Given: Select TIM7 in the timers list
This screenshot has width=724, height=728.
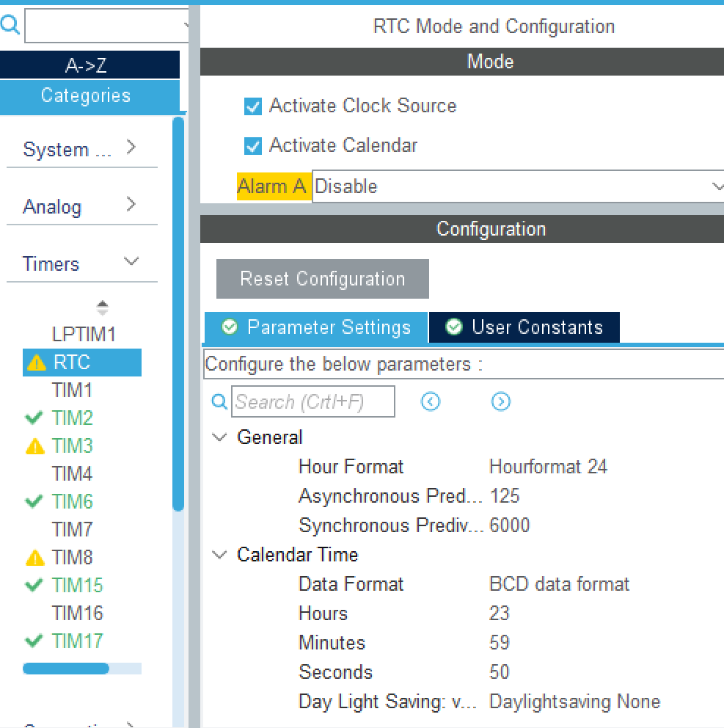Looking at the screenshot, I should point(72,529).
